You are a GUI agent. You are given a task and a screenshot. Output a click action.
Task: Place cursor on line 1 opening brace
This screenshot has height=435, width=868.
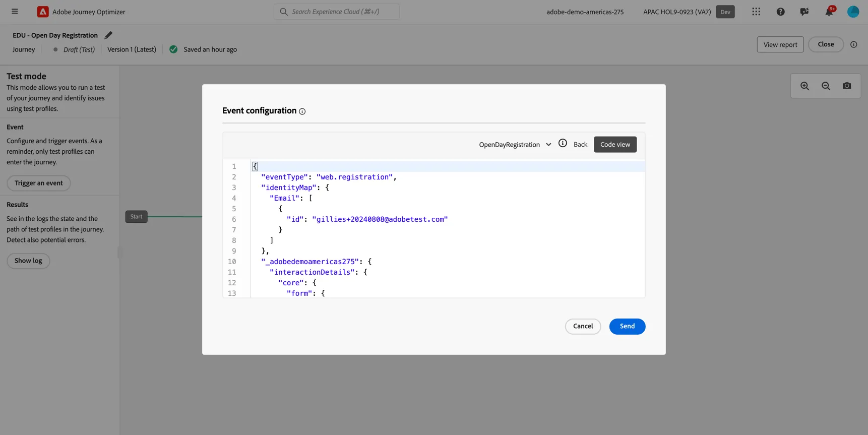point(255,166)
